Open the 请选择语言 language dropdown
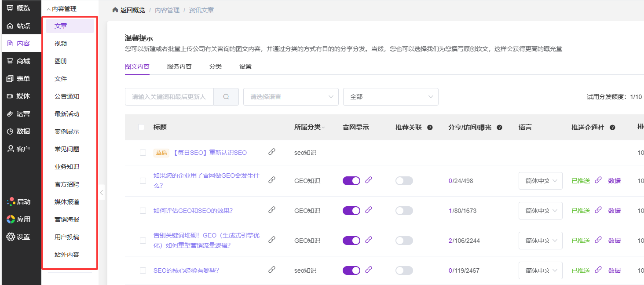The width and height of the screenshot is (644, 285). click(x=290, y=97)
